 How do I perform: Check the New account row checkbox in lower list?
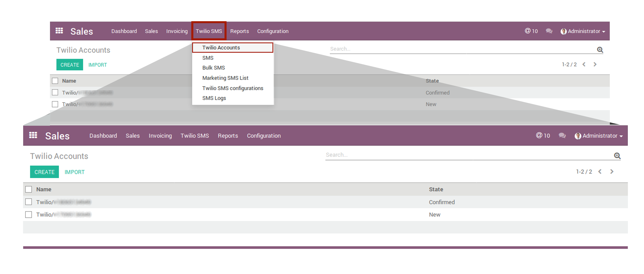tap(28, 215)
